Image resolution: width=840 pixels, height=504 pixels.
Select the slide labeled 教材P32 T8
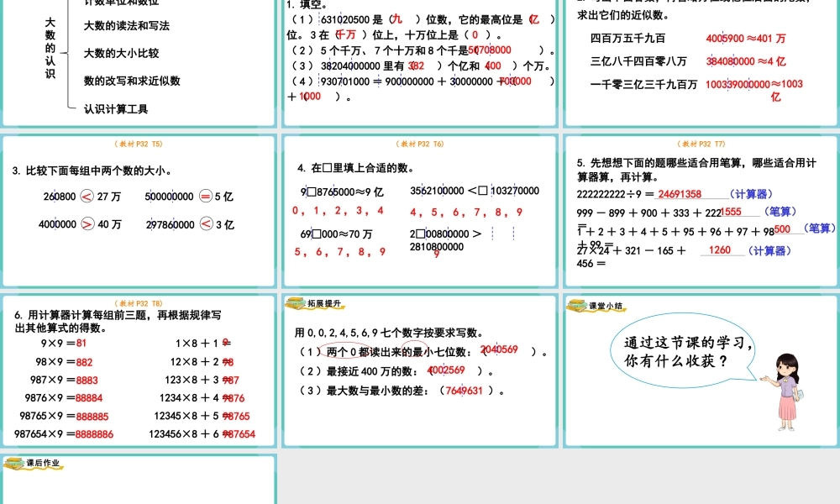pos(138,370)
